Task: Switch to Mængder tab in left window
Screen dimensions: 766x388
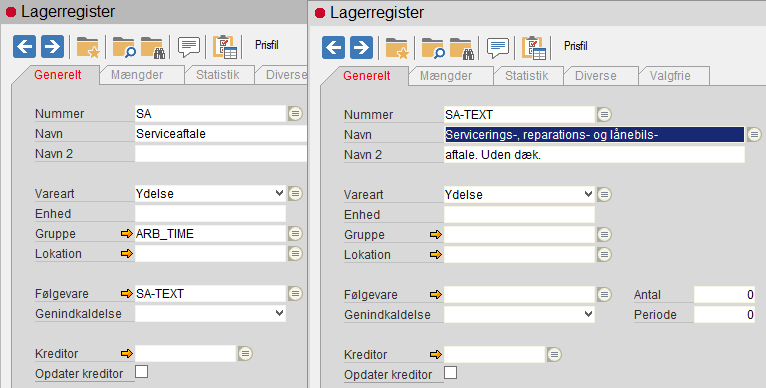Action: [x=137, y=75]
